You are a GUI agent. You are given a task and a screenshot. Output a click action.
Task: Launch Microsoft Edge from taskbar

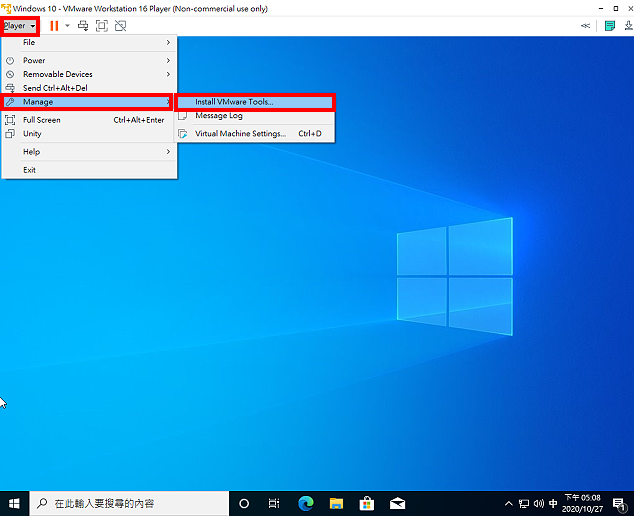pos(306,504)
